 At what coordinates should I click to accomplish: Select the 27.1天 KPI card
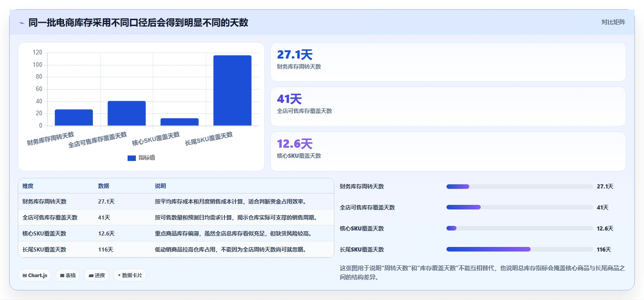pyautogui.click(x=448, y=62)
